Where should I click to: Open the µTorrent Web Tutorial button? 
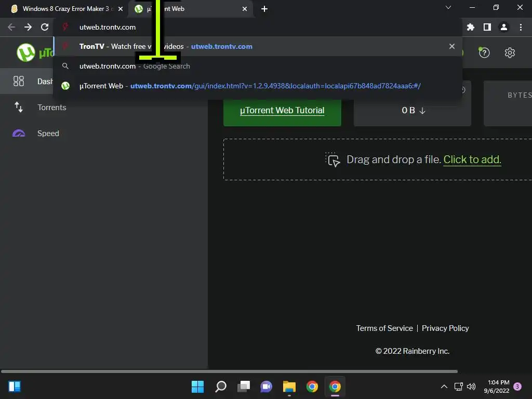[282, 110]
